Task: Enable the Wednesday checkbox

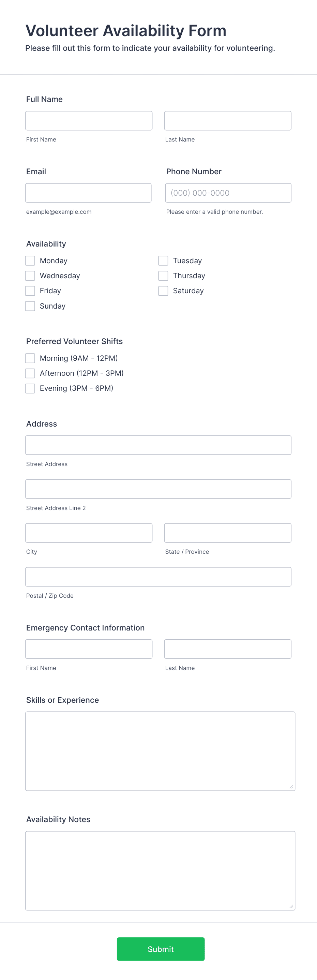Action: tap(30, 276)
